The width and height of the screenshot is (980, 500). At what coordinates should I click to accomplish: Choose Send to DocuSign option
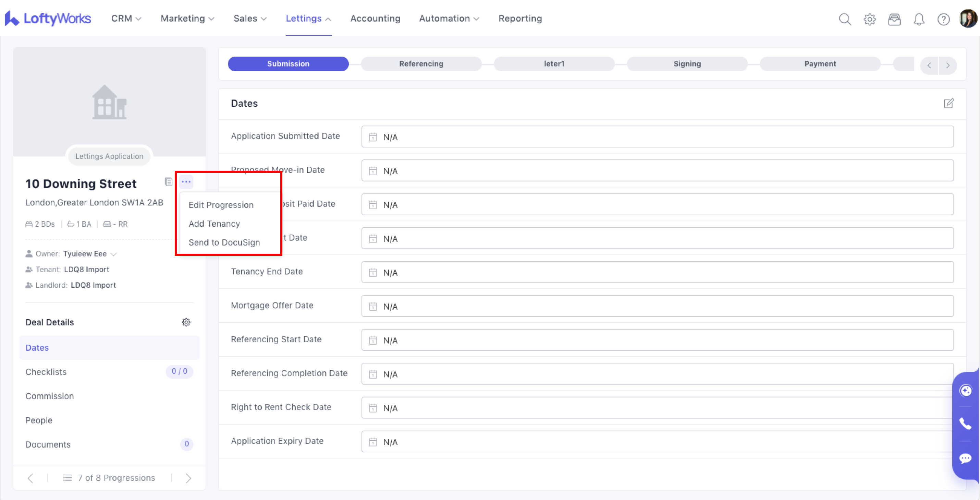(224, 242)
